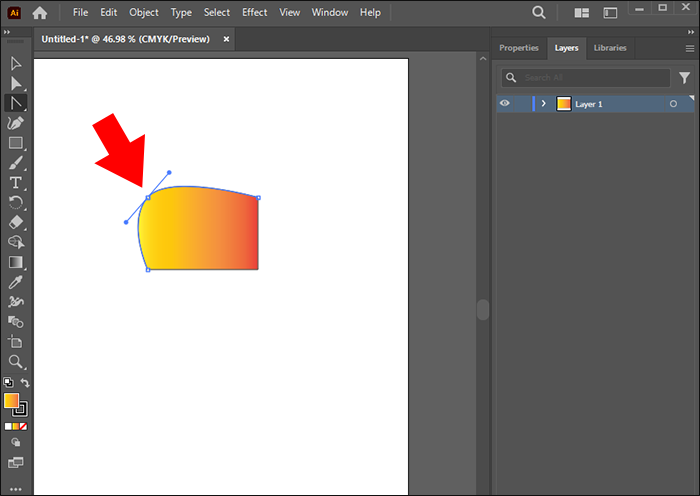Pick the Type tool
The width and height of the screenshot is (700, 496).
tap(16, 183)
